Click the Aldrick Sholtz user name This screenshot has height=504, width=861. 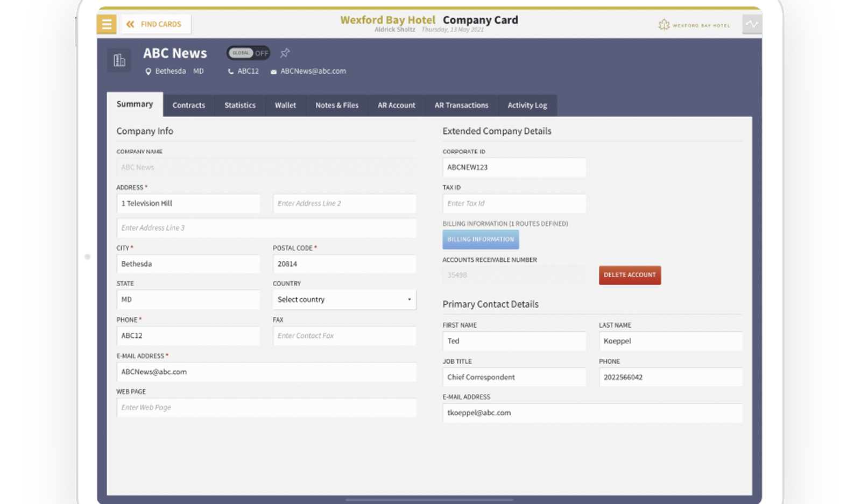point(395,30)
